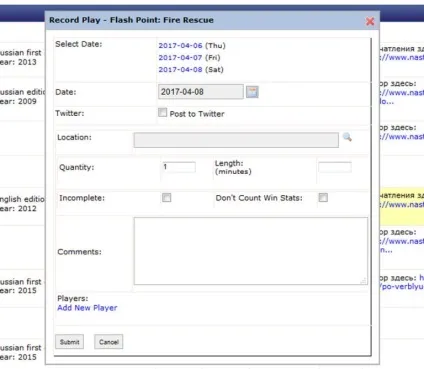424x369 pixels.
Task: Click the 'Quantity:' label
Action: coord(77,167)
